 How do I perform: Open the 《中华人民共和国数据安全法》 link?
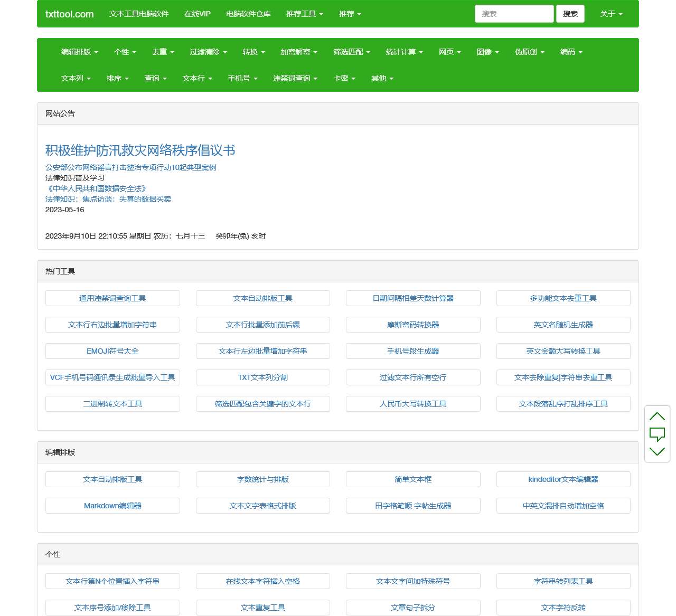[x=96, y=188]
